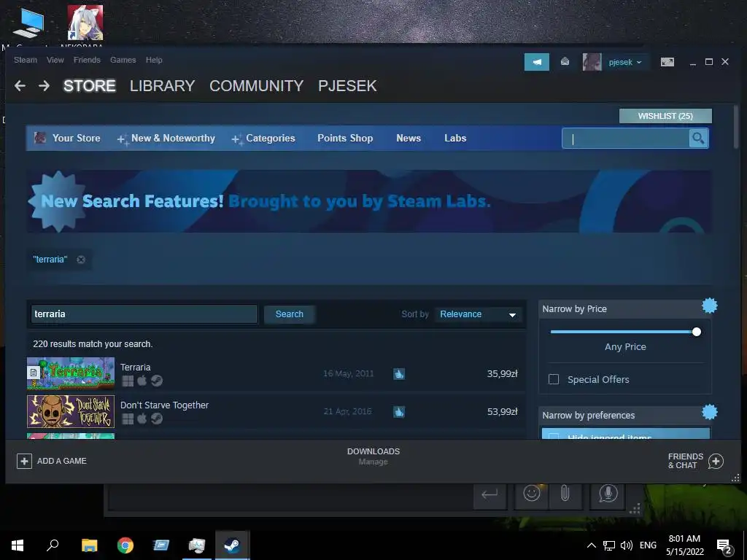The image size is (747, 560).
Task: Click the taskbar clock showing 8:01 AM
Action: 684,545
